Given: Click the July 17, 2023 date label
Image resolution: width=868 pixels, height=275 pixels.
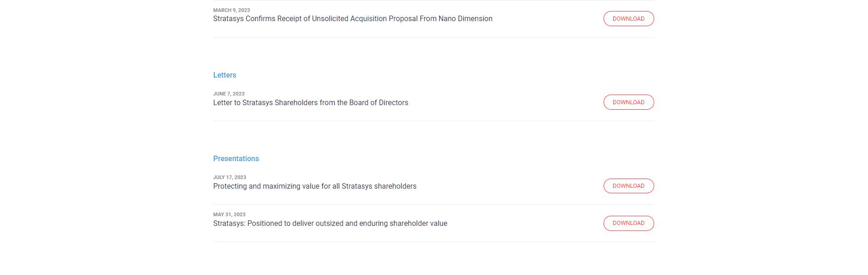Looking at the screenshot, I should tap(230, 177).
